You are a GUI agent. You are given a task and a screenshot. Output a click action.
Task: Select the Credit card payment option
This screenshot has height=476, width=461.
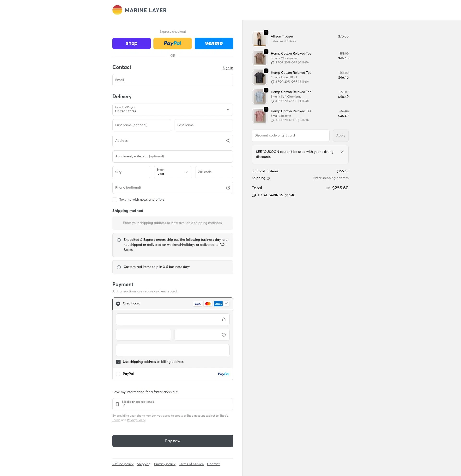118,304
